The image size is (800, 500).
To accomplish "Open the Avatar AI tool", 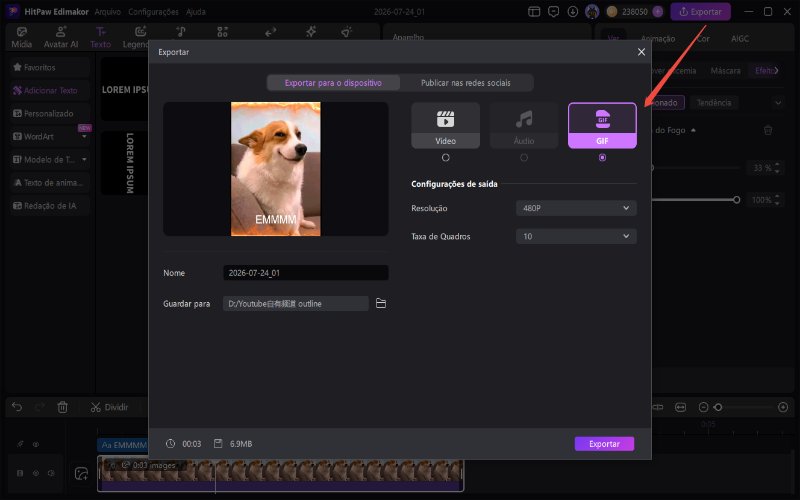I will coord(61,38).
